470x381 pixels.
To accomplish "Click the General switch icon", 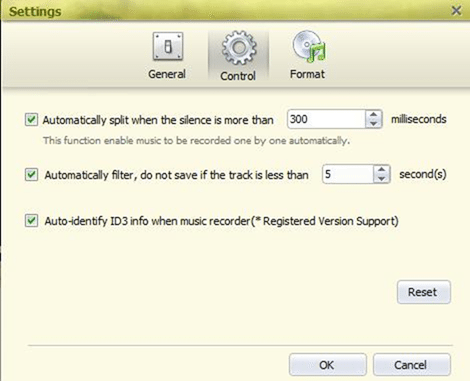I will pos(168,46).
